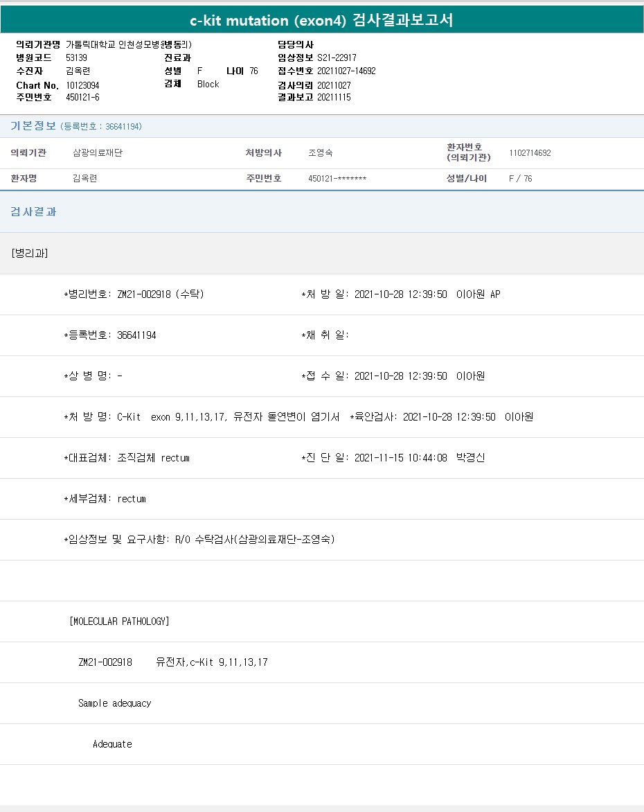The width and height of the screenshot is (644, 812).
Task: Click Chart No. value 10123094
Action: (82, 85)
